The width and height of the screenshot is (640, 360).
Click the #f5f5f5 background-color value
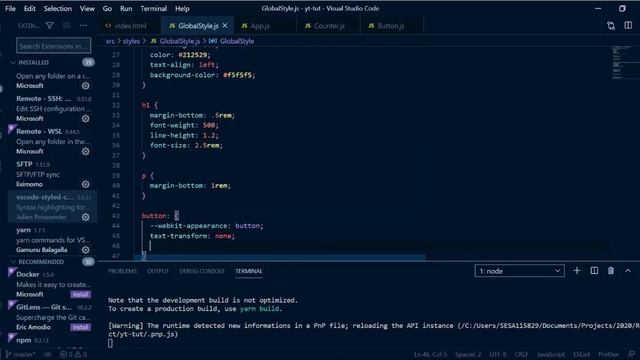[x=239, y=75]
